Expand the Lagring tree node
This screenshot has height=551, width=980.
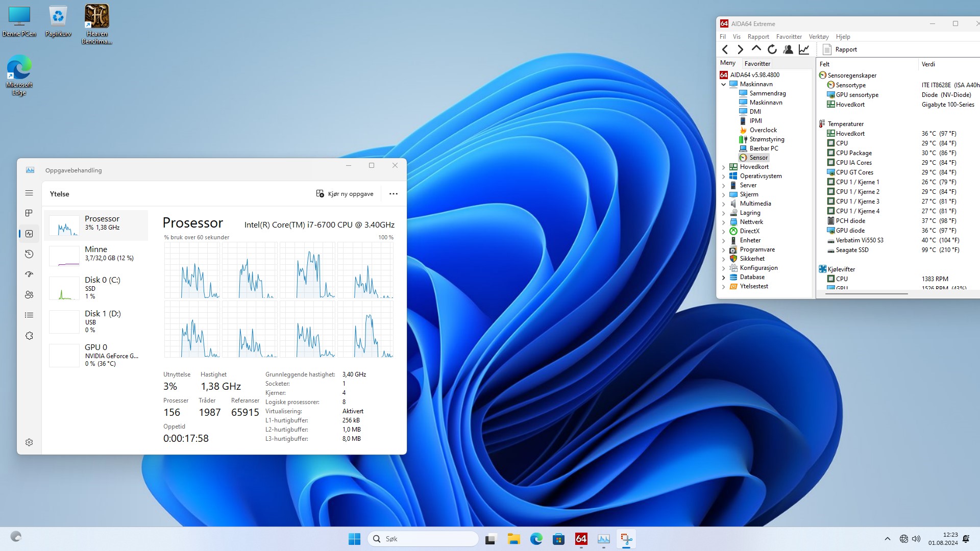(723, 213)
